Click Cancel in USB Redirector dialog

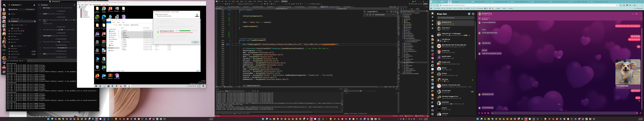coord(195,42)
